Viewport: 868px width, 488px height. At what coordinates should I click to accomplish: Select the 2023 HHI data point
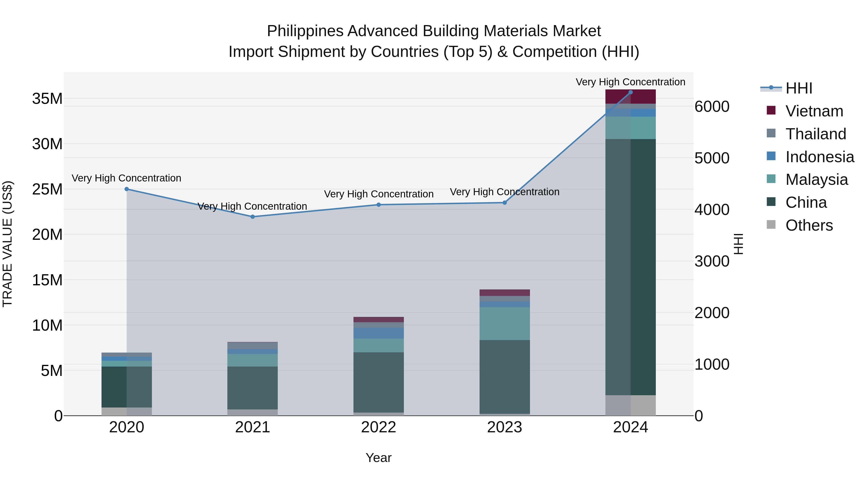504,203
